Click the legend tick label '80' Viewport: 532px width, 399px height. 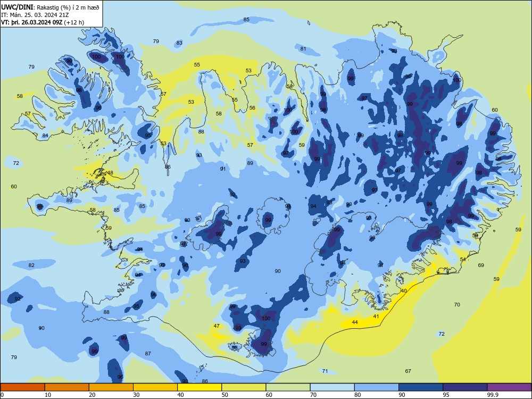(358, 395)
